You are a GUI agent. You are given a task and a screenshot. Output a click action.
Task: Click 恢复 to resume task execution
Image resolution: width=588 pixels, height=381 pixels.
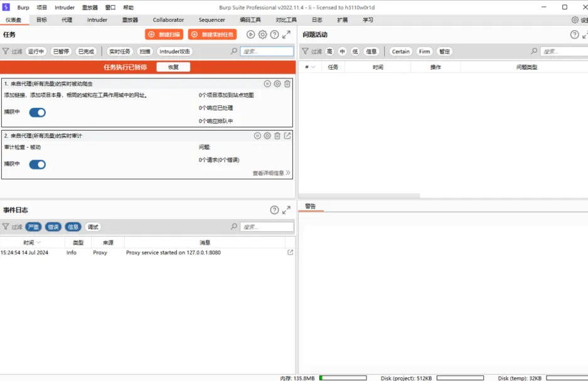point(173,67)
